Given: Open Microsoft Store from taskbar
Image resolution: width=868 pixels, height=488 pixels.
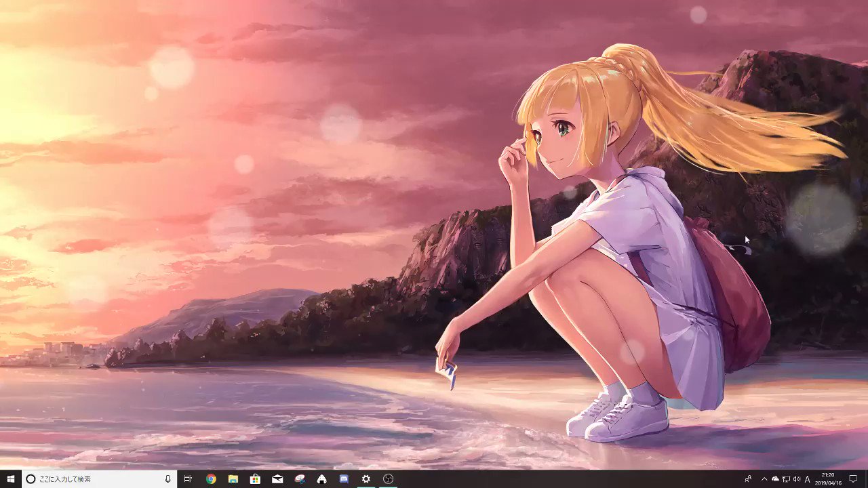Looking at the screenshot, I should point(255,479).
